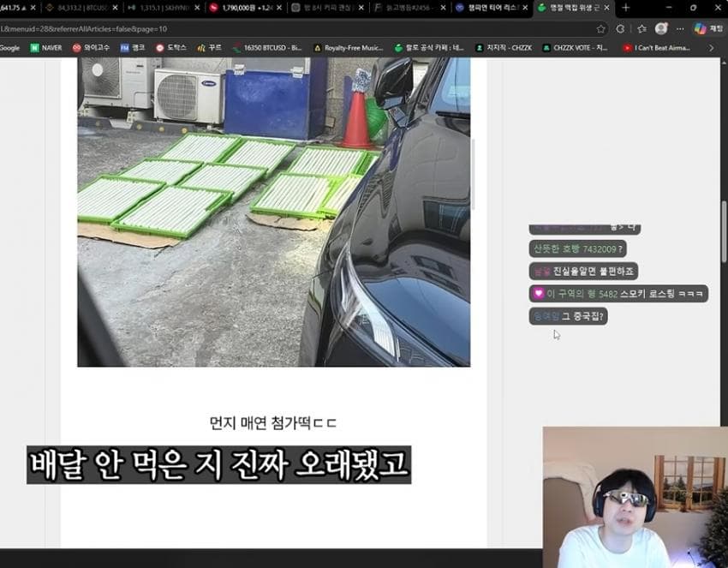The image size is (728, 568).
Task: Close the 84,313.2 BTCUSD tab
Action: point(115,8)
